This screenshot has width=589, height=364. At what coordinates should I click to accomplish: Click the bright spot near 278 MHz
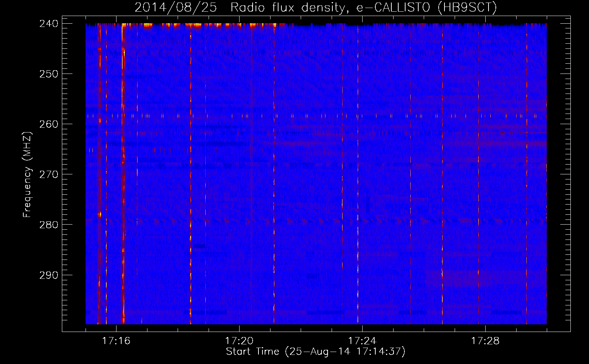99,215
